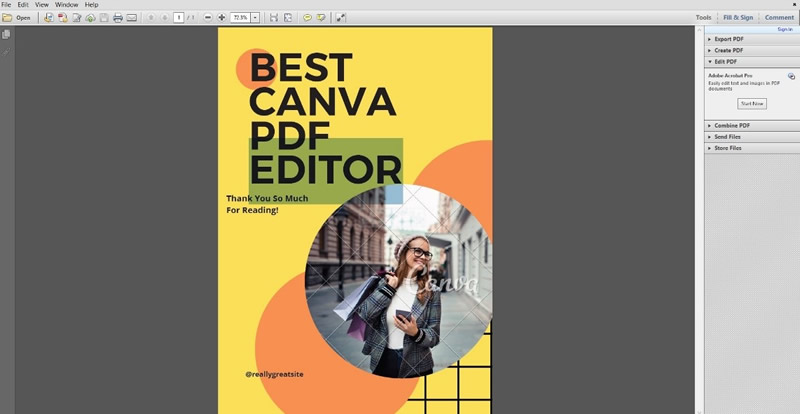Image resolution: width=800 pixels, height=414 pixels.
Task: Expand the Store Files section
Action: pos(752,148)
